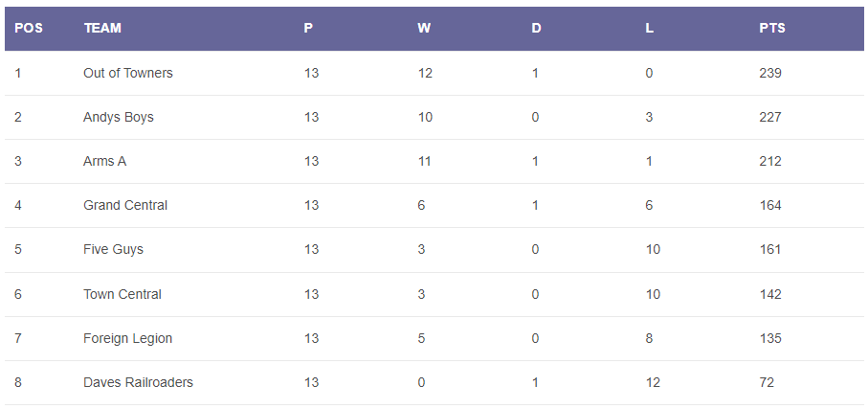Click the Foreign Legion team name

(x=128, y=338)
